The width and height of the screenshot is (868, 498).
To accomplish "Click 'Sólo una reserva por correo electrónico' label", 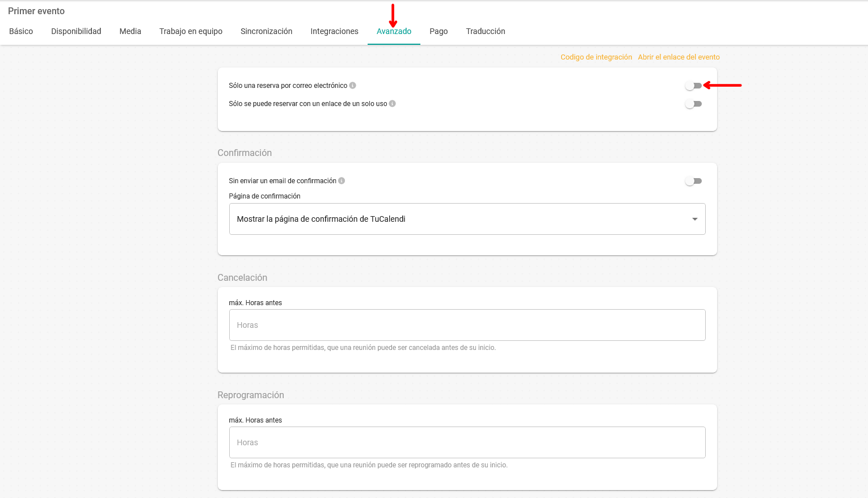I will point(288,86).
